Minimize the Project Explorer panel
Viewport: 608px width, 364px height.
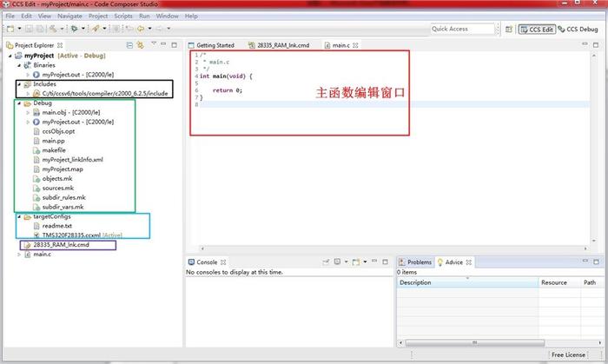[x=163, y=44]
